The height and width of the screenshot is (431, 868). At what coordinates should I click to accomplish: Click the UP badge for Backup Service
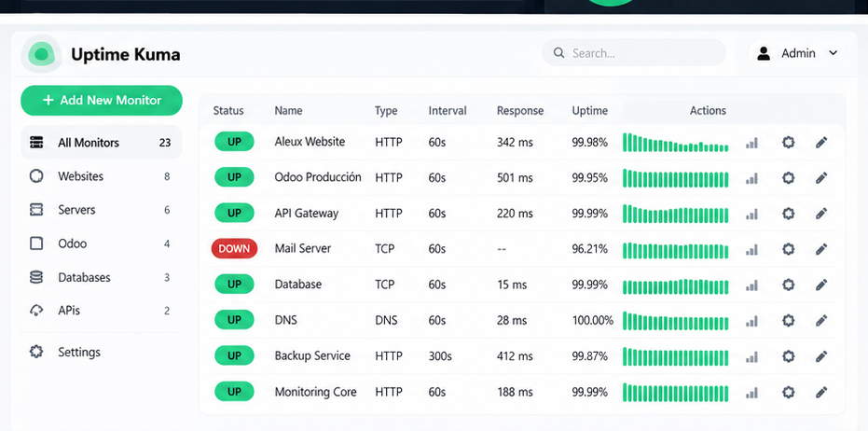[234, 355]
